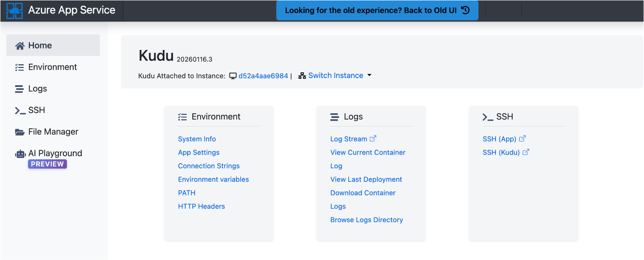Screen dimensions: 644x260
Task: Click the network icon next to Switch Instance
Action: click(302, 76)
